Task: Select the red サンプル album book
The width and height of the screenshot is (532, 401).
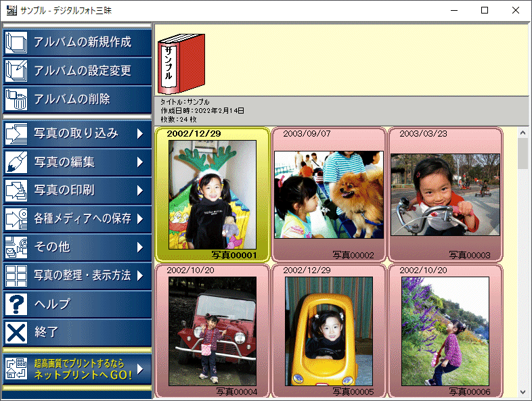Action: [181, 64]
